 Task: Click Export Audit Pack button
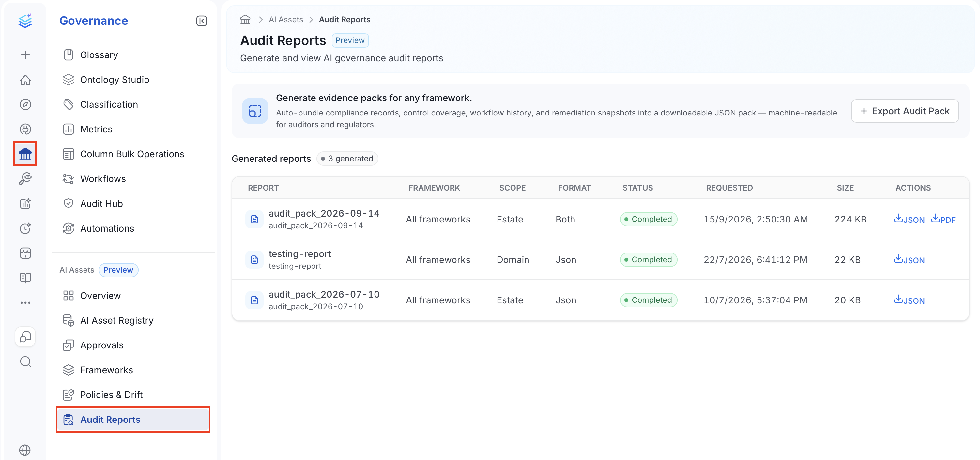[905, 111]
